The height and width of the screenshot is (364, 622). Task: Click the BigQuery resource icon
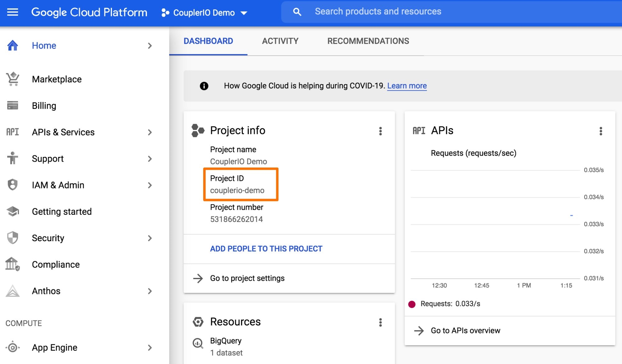(198, 343)
